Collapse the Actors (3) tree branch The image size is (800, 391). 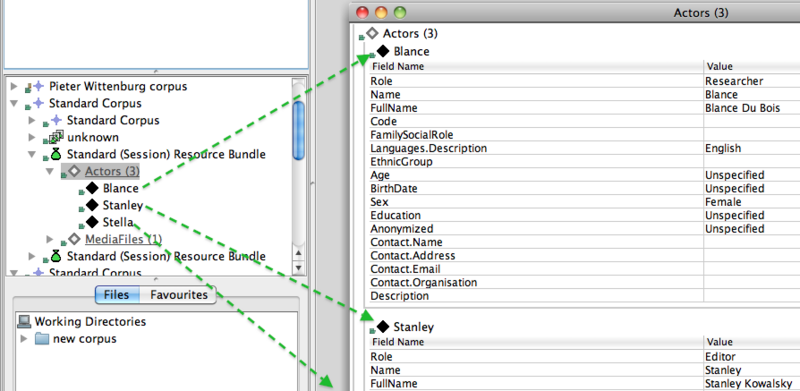pos(50,172)
